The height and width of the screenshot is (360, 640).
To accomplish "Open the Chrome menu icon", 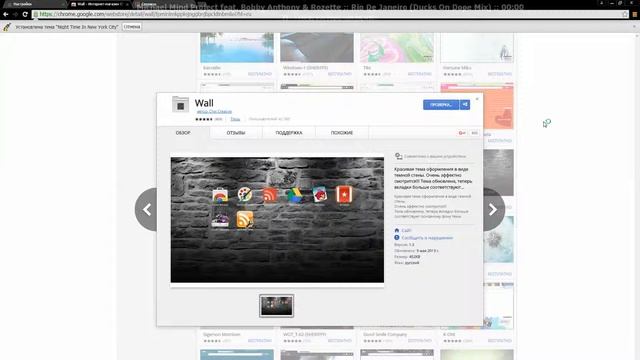I will coord(635,14).
